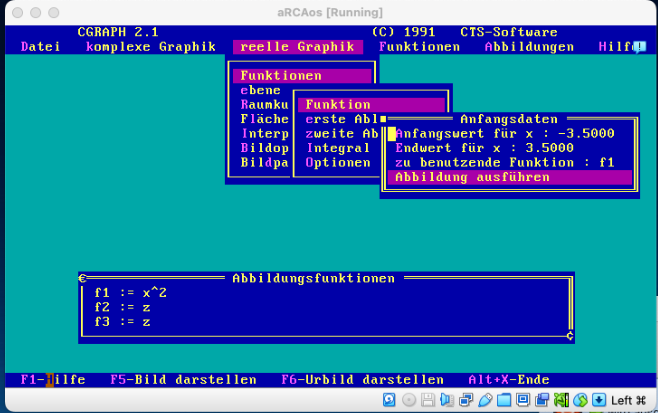The width and height of the screenshot is (658, 413).
Task: Open the Datei menu
Action: point(40,47)
